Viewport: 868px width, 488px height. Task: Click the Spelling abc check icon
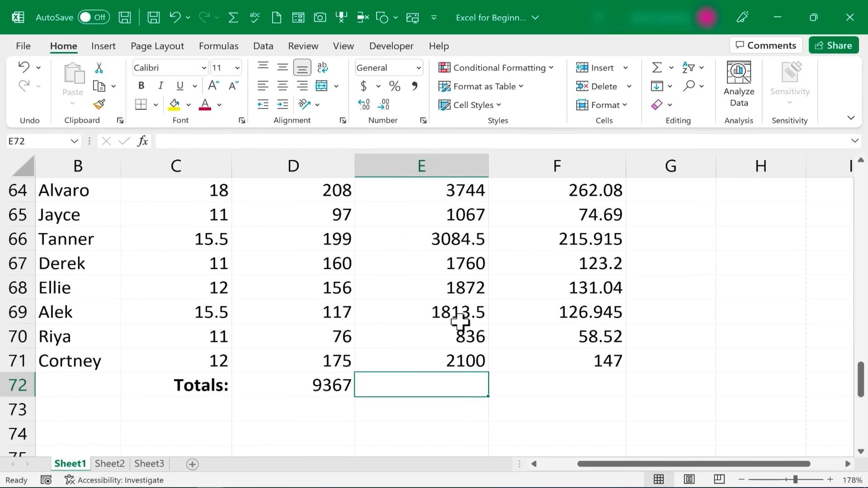coord(255,18)
